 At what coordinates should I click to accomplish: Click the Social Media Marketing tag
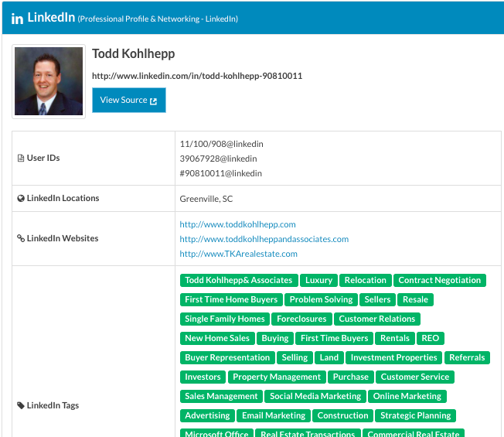click(315, 396)
